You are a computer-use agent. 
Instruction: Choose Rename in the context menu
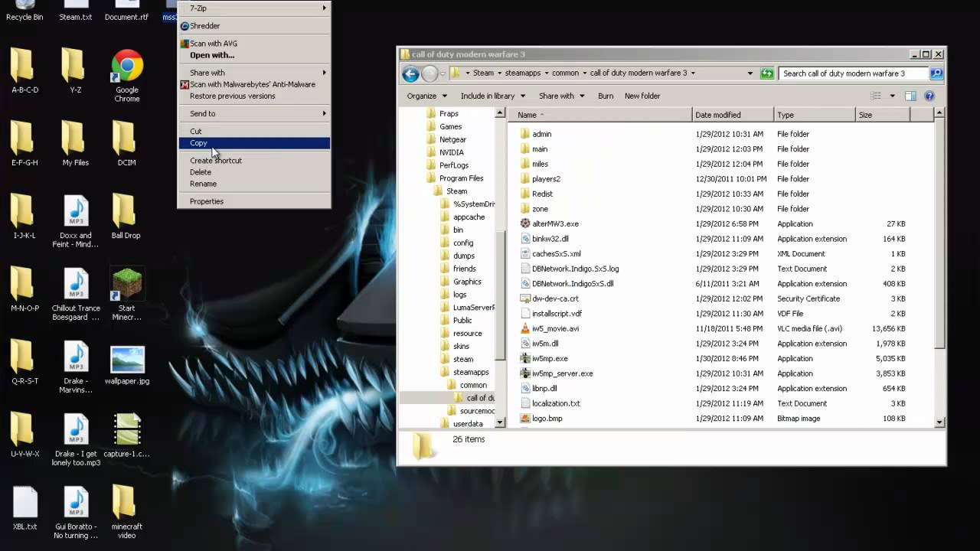(254, 184)
